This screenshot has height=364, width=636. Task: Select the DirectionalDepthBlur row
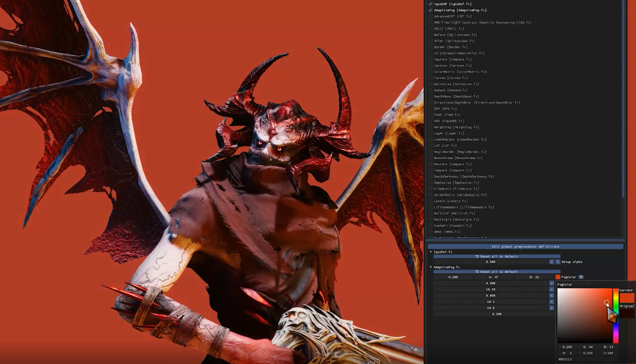coord(477,103)
